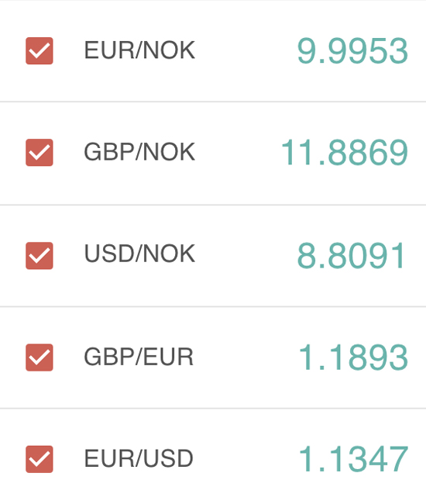Uncheck the GBP/NOK checkbox
426x504 pixels.
click(x=40, y=152)
